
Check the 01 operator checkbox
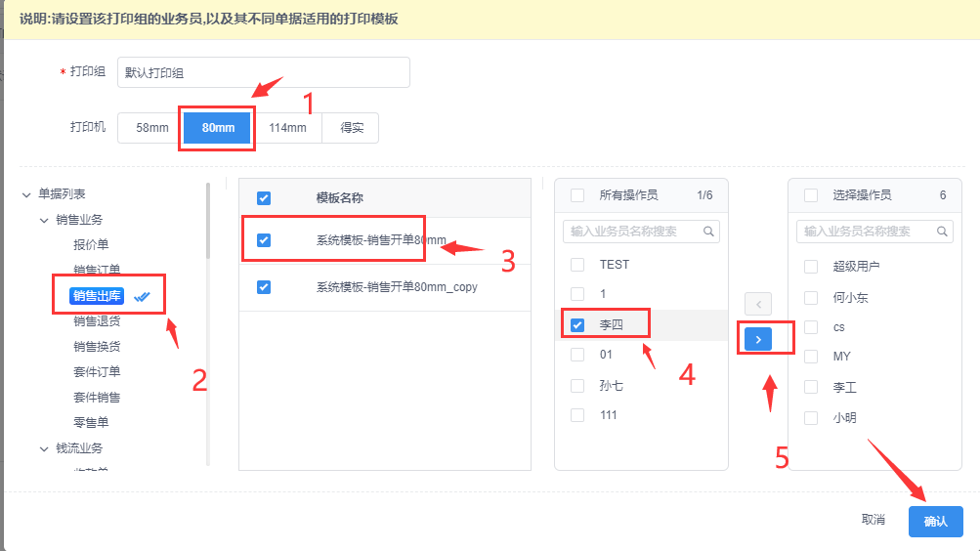click(x=577, y=355)
